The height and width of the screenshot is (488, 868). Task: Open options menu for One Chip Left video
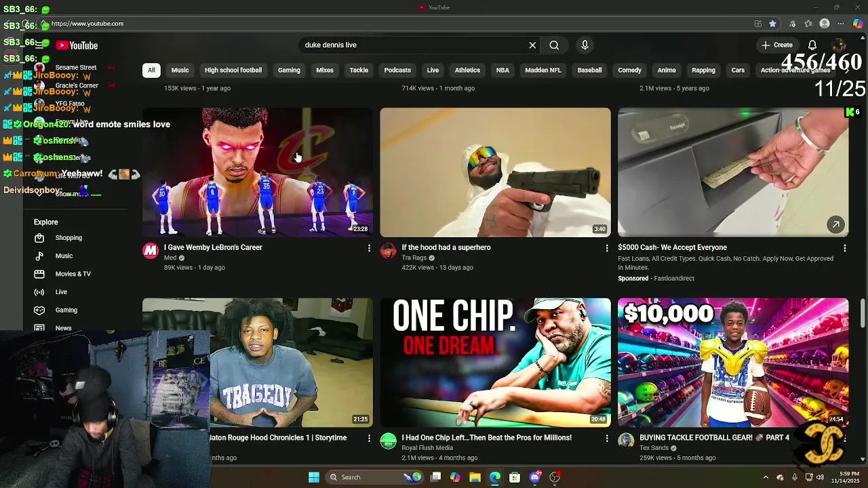click(607, 439)
